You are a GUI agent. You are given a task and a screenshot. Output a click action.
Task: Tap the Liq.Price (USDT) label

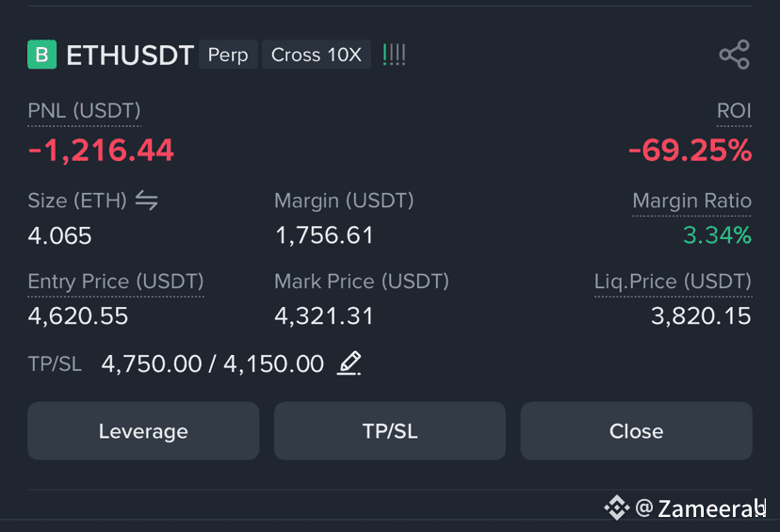[673, 282]
